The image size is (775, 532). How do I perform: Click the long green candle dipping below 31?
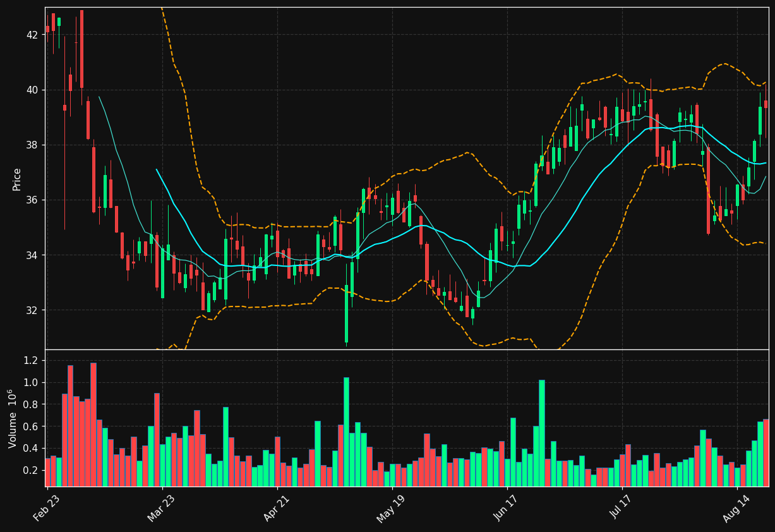click(346, 313)
